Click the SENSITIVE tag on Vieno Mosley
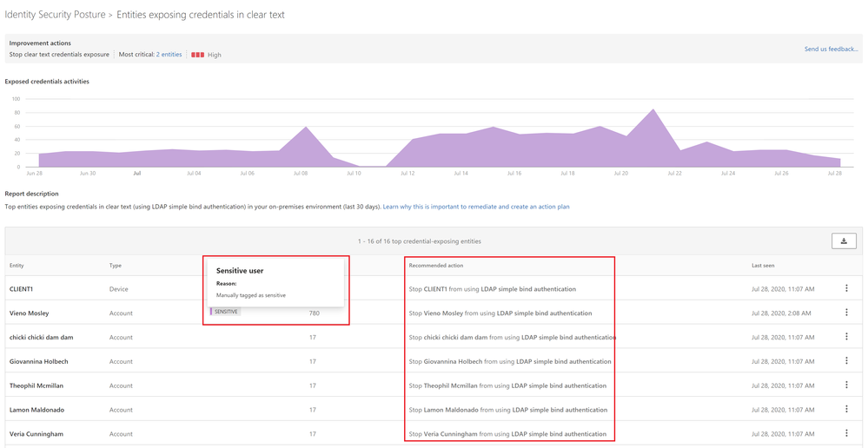This screenshot has width=868, height=448. coord(225,312)
